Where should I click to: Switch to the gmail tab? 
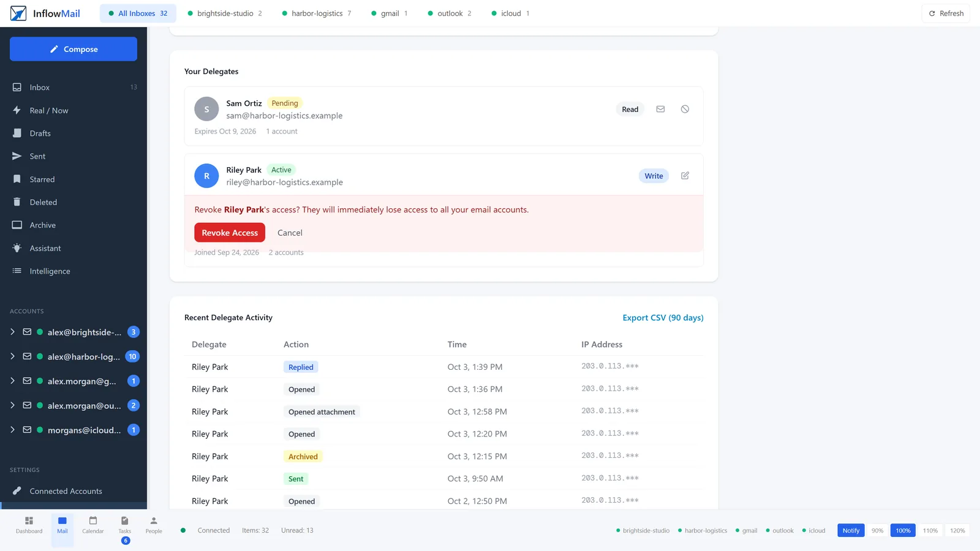(x=390, y=13)
